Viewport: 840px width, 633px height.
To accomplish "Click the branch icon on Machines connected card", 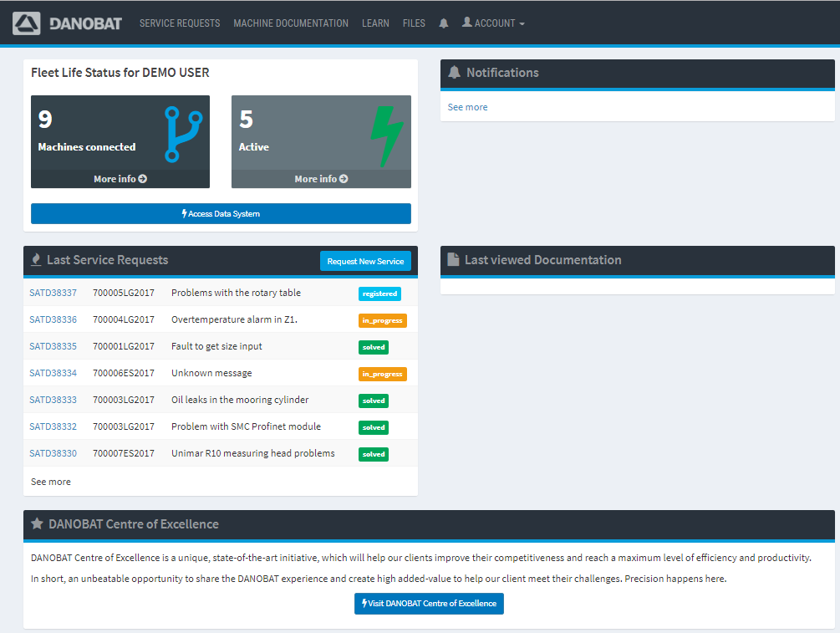I will coord(183,134).
